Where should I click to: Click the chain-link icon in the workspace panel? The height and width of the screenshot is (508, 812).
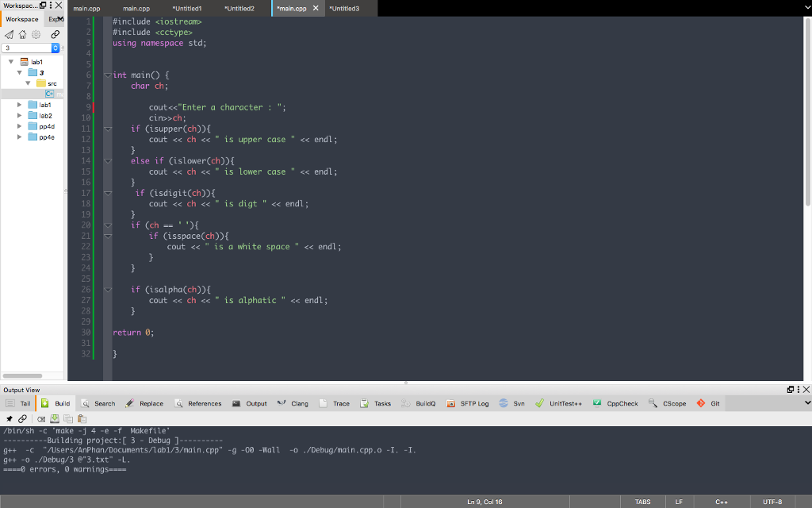tap(56, 34)
